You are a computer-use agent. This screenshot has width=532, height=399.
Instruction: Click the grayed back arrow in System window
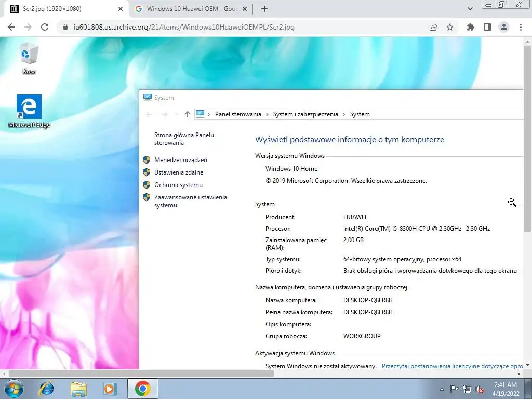149,114
